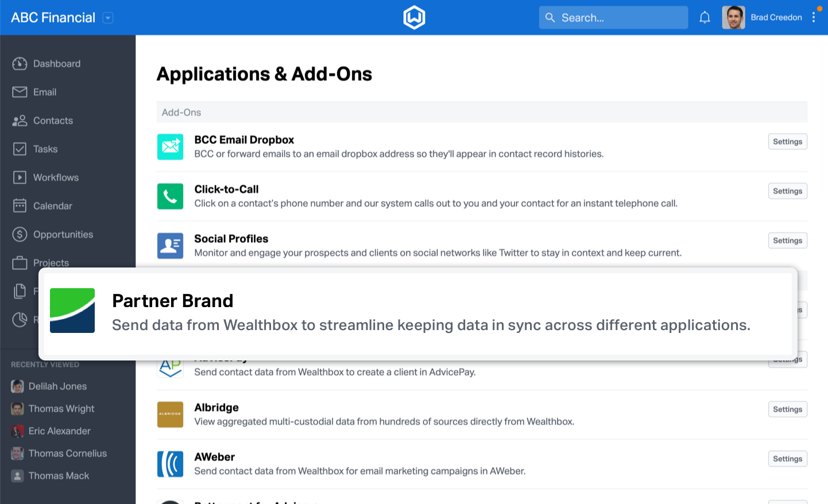Open the Workflows play icon
Viewport: 828px width, 504px height.
point(20,177)
